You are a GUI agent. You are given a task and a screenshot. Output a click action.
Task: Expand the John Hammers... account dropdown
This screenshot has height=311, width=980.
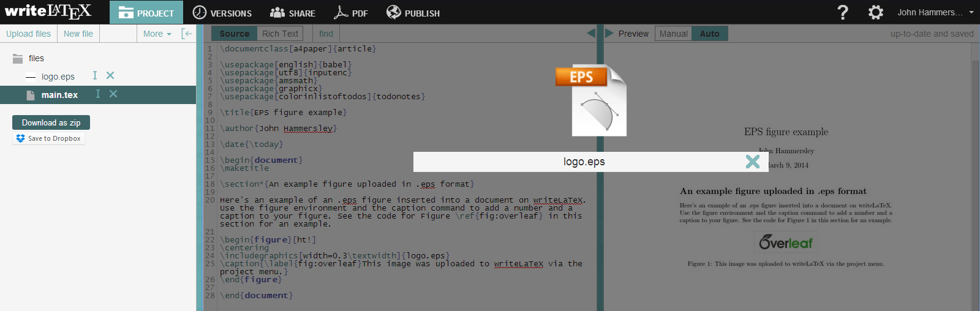tap(935, 12)
